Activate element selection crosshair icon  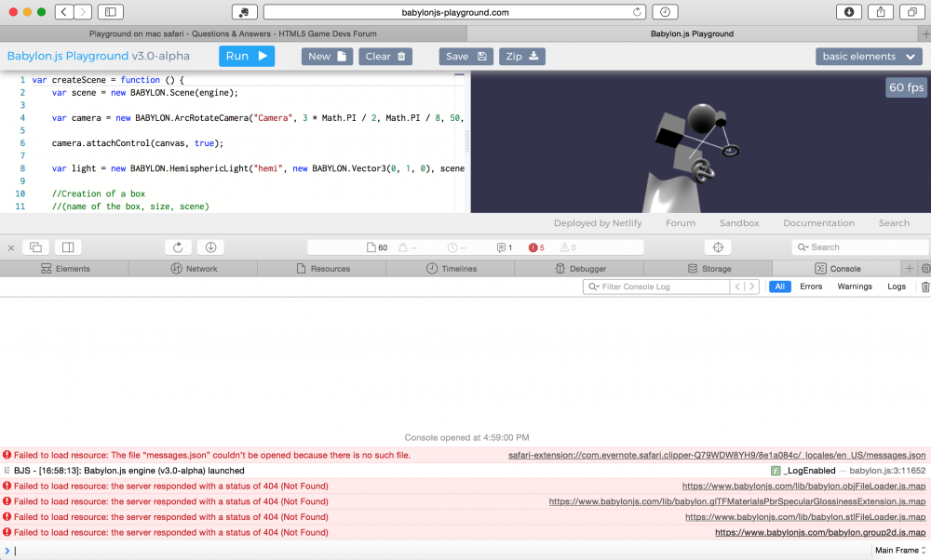[717, 247]
